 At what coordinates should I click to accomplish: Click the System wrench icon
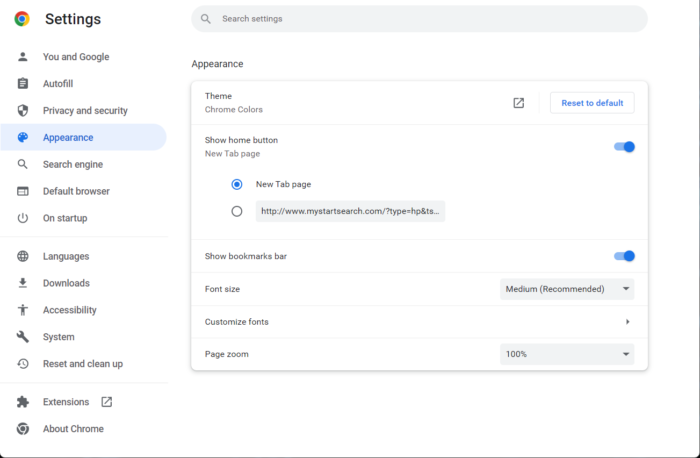click(x=22, y=337)
